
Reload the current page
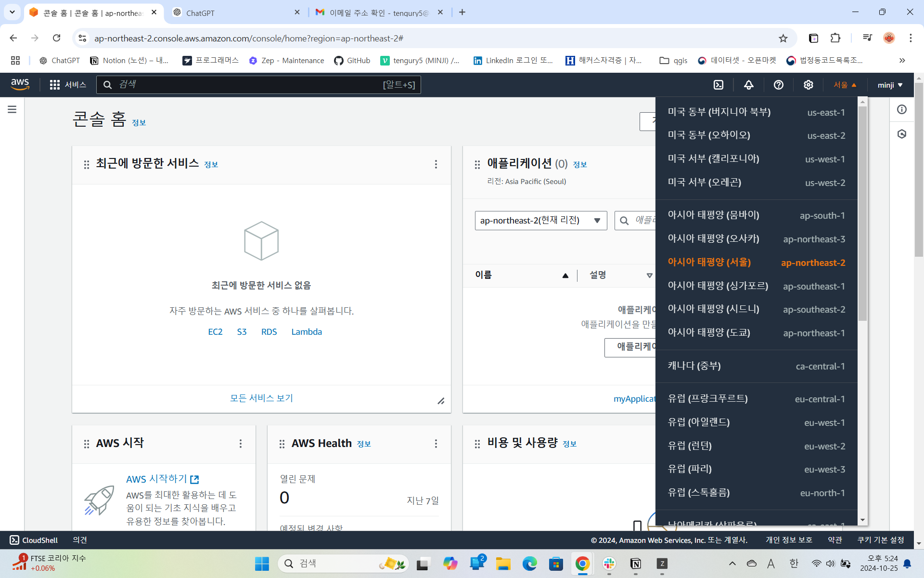57,38
